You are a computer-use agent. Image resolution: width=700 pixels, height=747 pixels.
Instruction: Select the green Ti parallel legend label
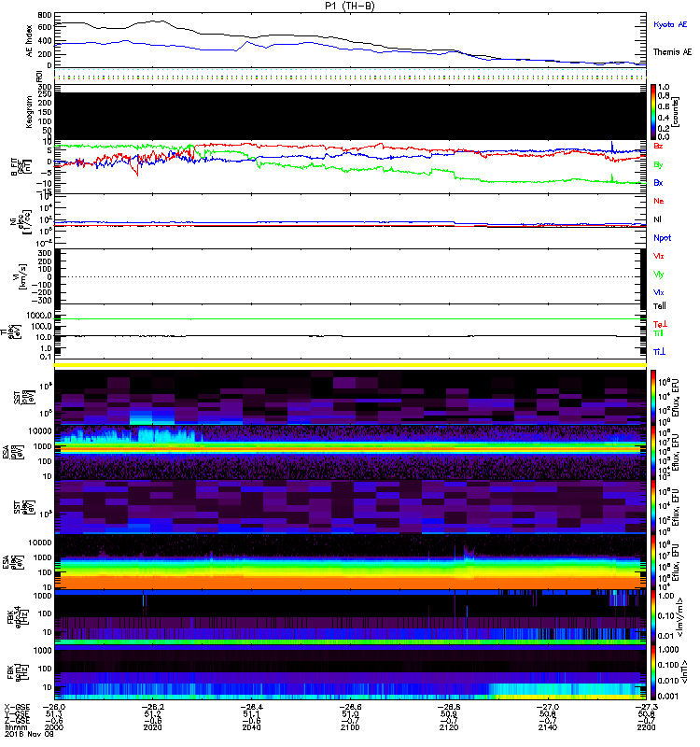pyautogui.click(x=658, y=333)
